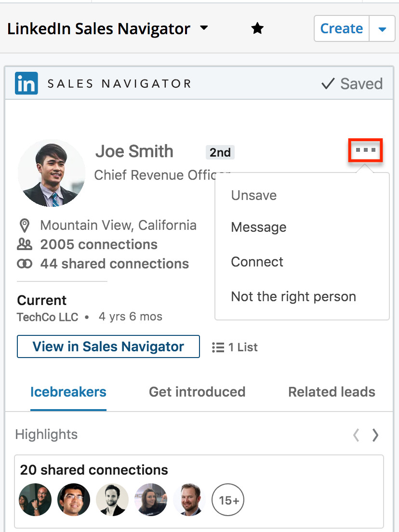
Task: Select Not the right person option
Action: 293,296
